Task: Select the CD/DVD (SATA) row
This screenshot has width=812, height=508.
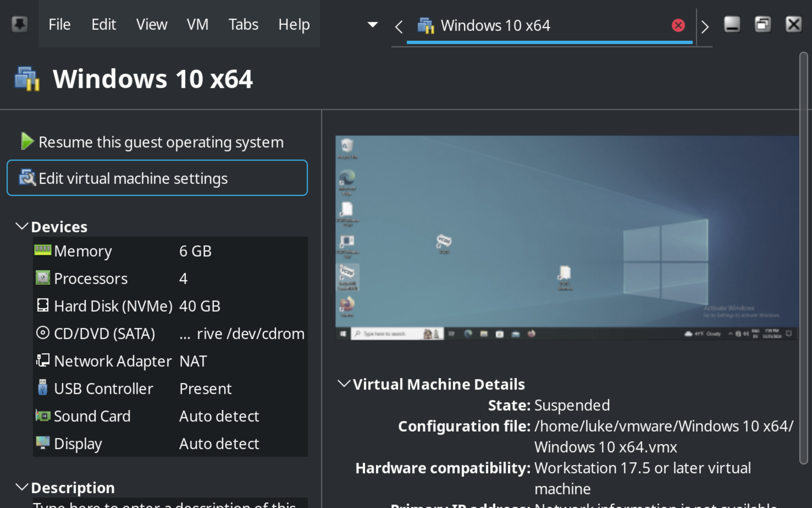Action: tap(170, 333)
